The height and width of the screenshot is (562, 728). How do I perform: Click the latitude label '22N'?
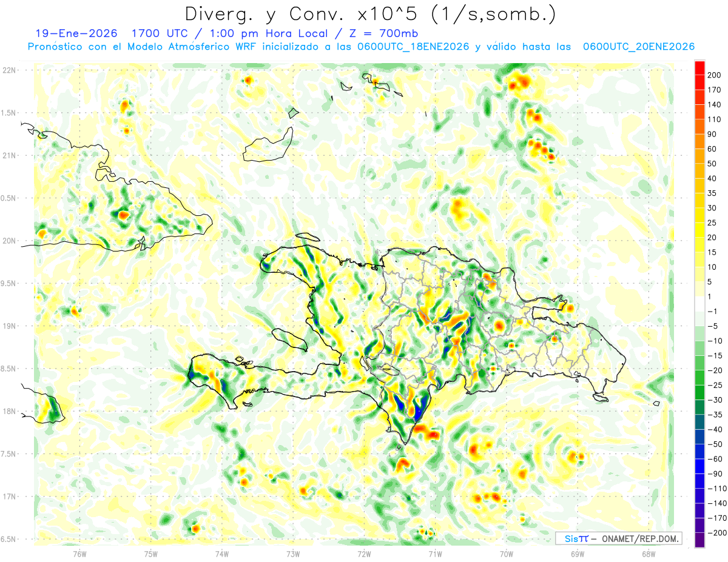pyautogui.click(x=8, y=70)
